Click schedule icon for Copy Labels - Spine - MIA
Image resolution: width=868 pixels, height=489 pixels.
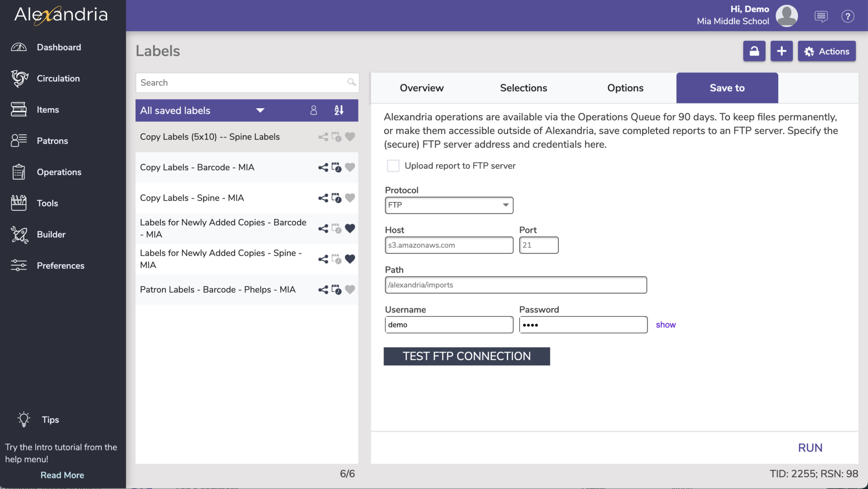pyautogui.click(x=337, y=198)
